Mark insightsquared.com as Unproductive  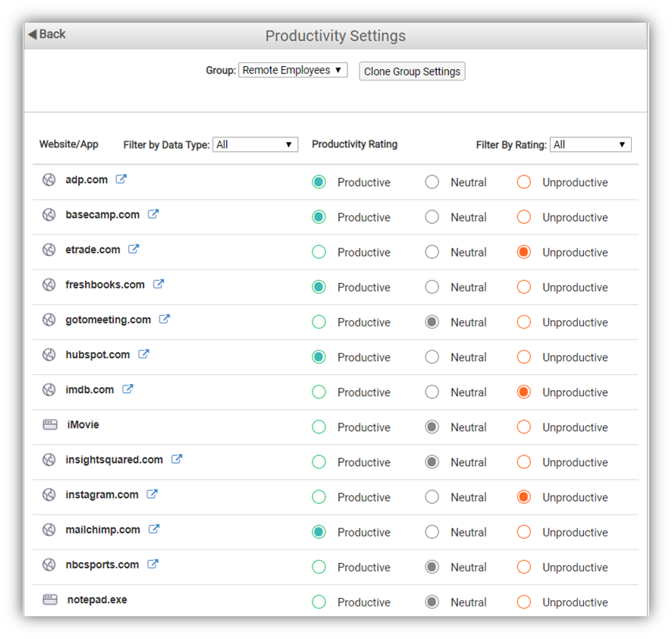tap(523, 462)
